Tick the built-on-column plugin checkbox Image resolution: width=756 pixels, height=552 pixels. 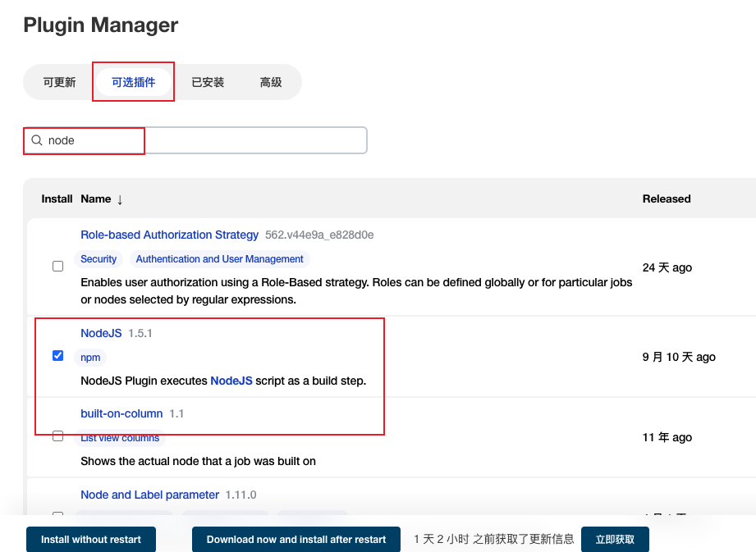coord(57,436)
